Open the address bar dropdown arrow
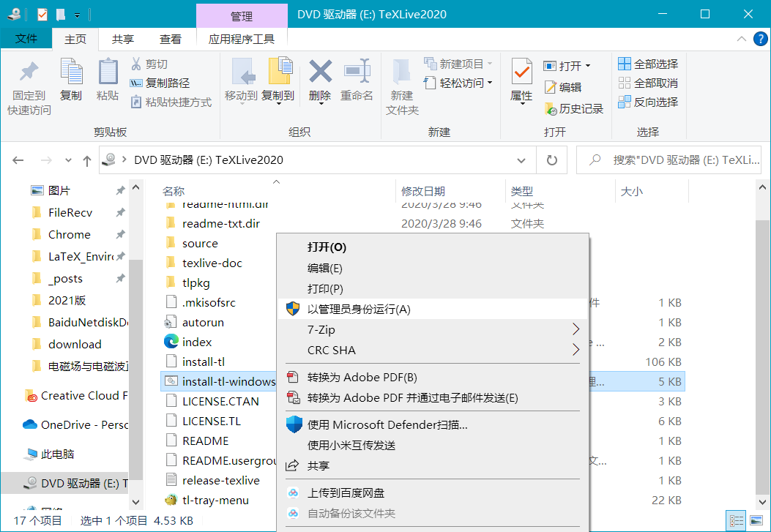 coord(521,160)
